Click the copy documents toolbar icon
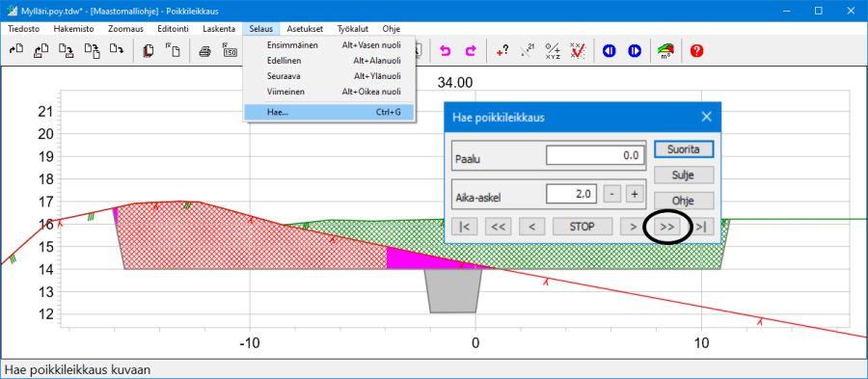The height and width of the screenshot is (379, 868). click(149, 51)
